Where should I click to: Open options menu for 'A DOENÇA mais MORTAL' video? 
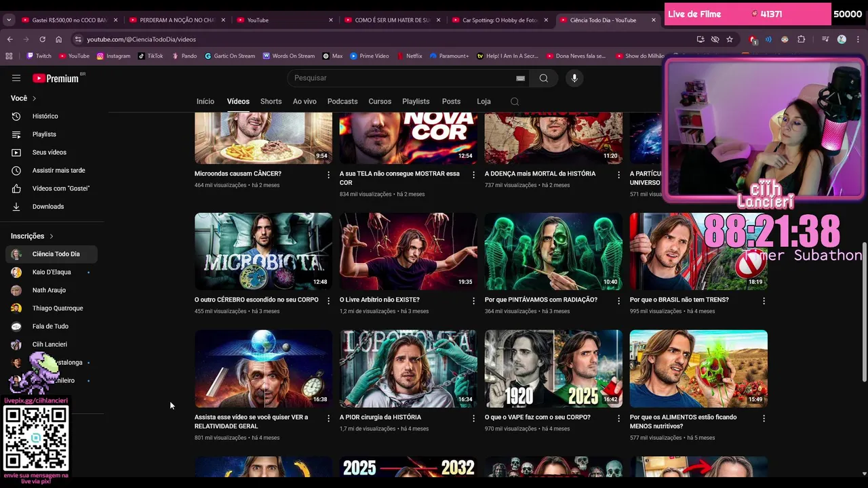[x=618, y=174]
